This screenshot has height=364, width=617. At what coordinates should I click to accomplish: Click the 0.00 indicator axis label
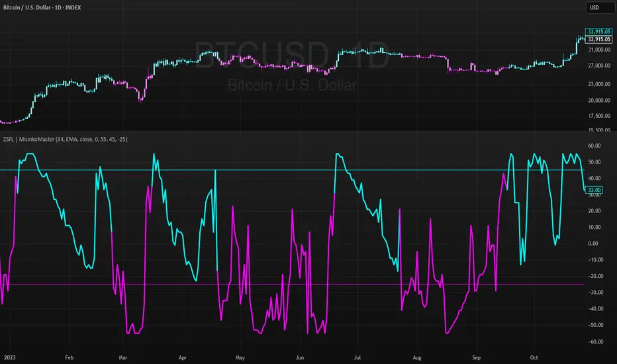[x=593, y=244]
